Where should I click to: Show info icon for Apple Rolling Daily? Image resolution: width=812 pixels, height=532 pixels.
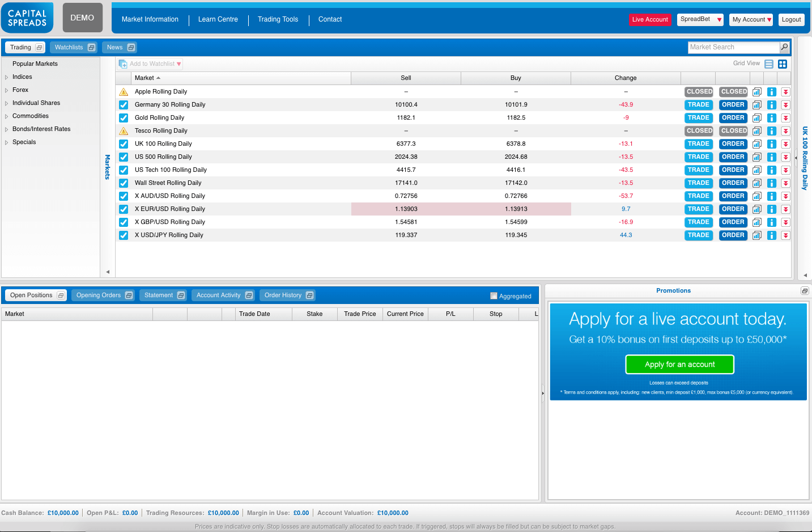tap(771, 92)
